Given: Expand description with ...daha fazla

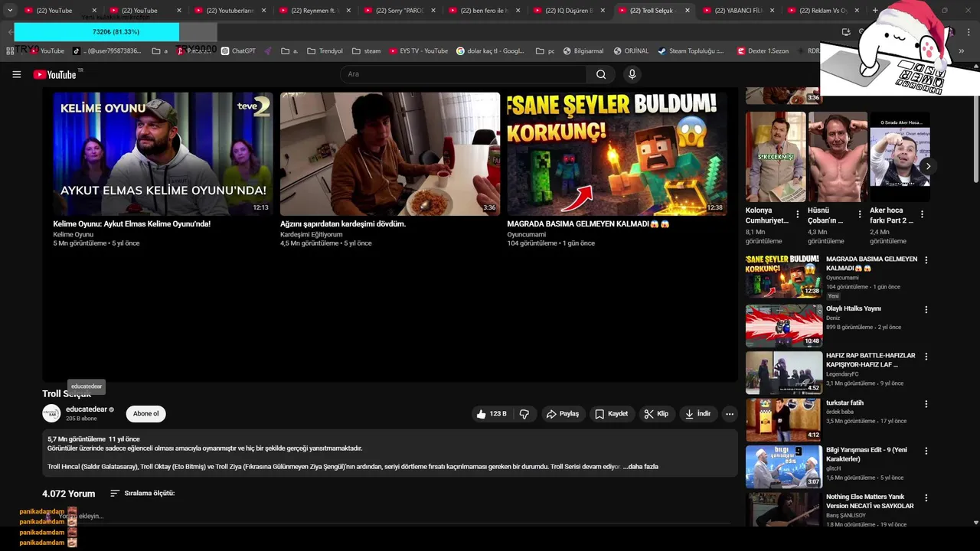Looking at the screenshot, I should (641, 467).
